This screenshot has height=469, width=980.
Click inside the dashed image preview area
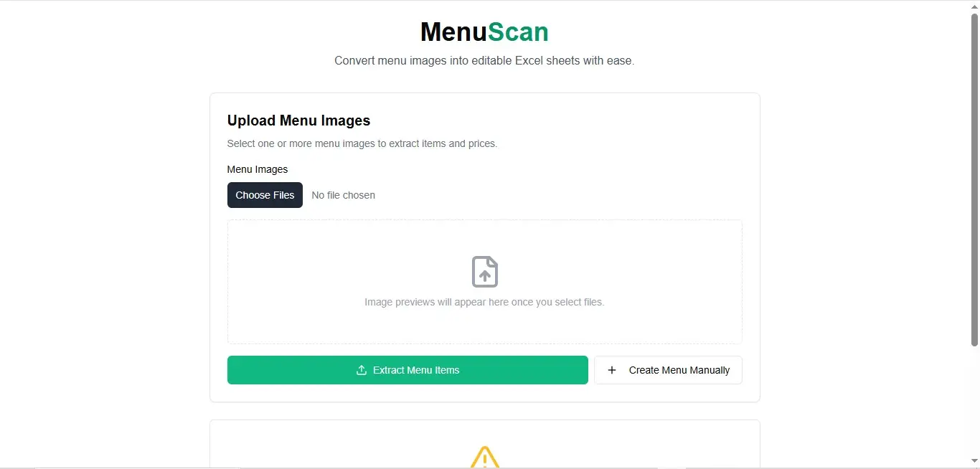tap(485, 282)
